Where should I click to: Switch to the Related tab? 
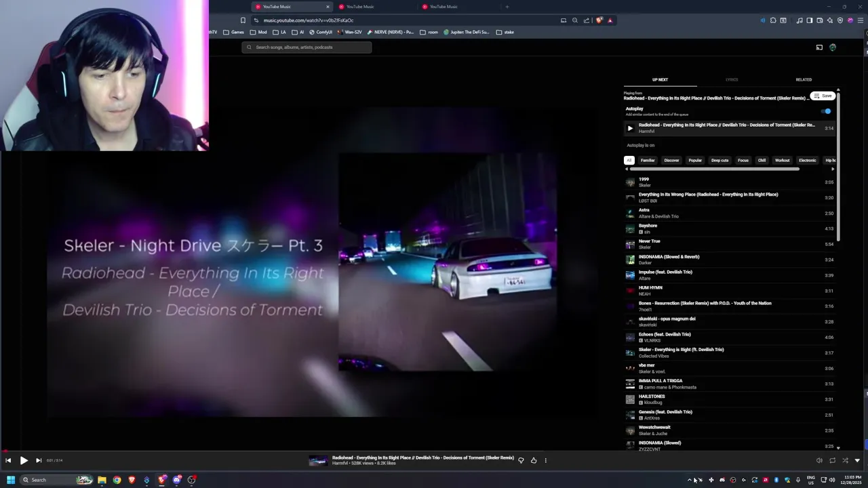click(x=804, y=79)
